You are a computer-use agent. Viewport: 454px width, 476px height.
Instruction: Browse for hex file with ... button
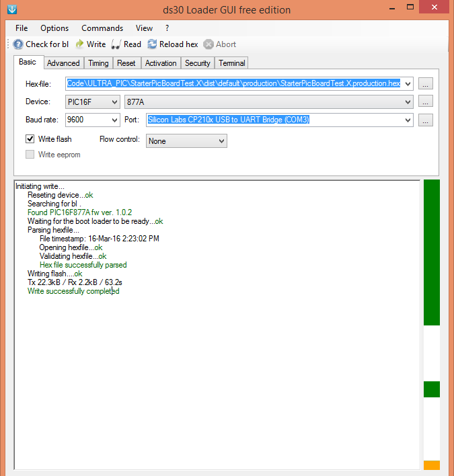click(426, 83)
